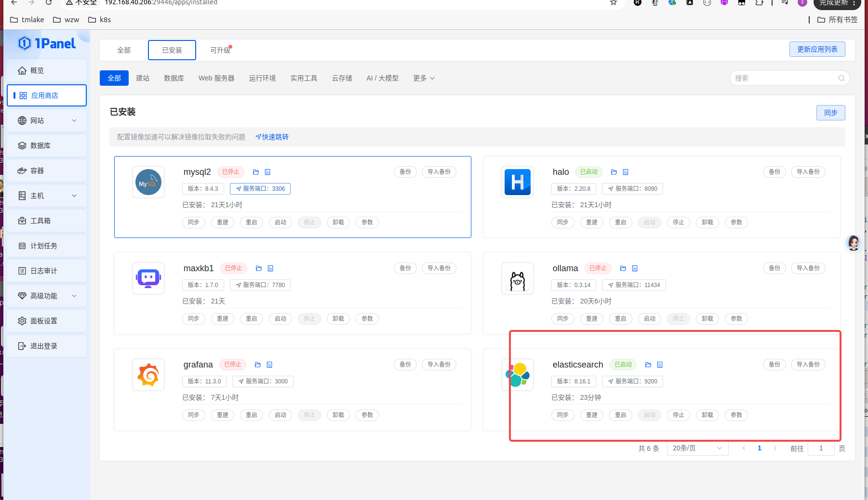Open 容器 in the sidebar
This screenshot has width=868, height=500.
tap(37, 171)
